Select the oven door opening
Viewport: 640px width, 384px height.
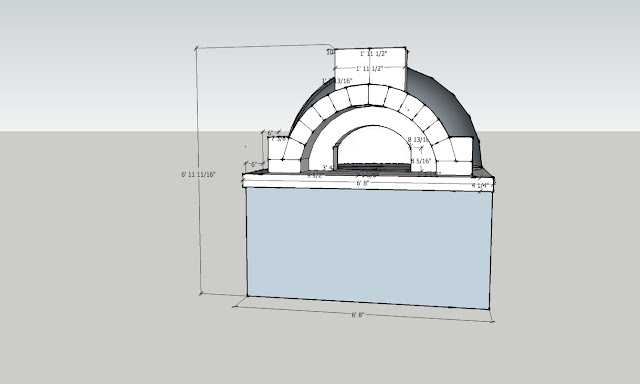click(x=372, y=147)
